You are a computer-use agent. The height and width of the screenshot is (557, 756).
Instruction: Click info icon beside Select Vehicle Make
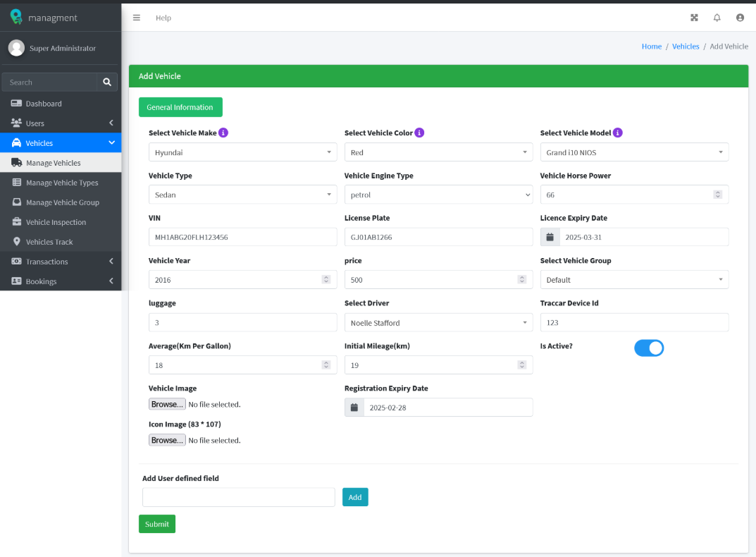tap(223, 133)
